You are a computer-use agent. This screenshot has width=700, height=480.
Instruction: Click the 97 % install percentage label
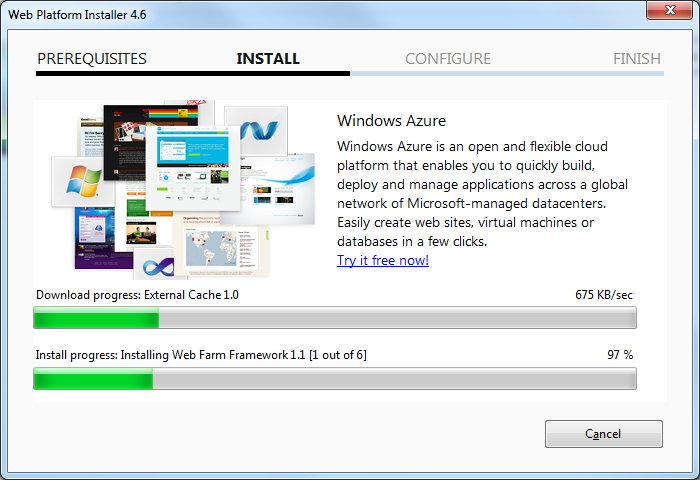coord(620,355)
